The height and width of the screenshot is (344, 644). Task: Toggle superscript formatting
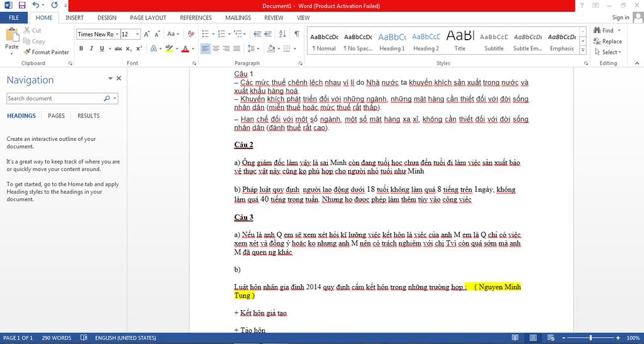coord(139,48)
